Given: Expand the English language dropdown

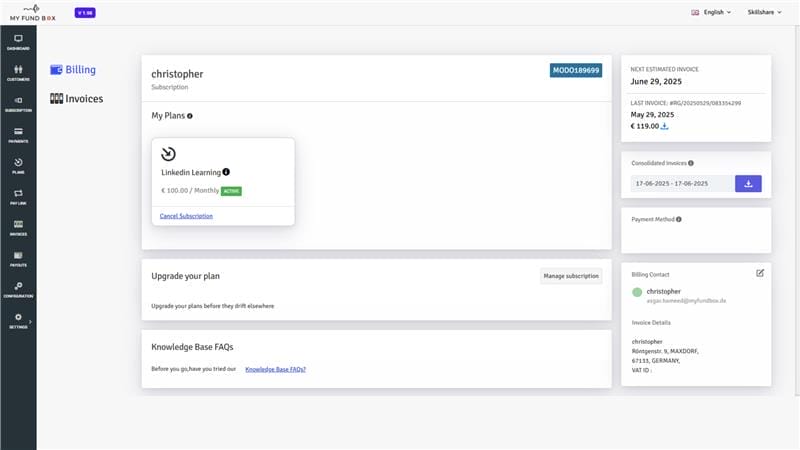Looking at the screenshot, I should (710, 12).
